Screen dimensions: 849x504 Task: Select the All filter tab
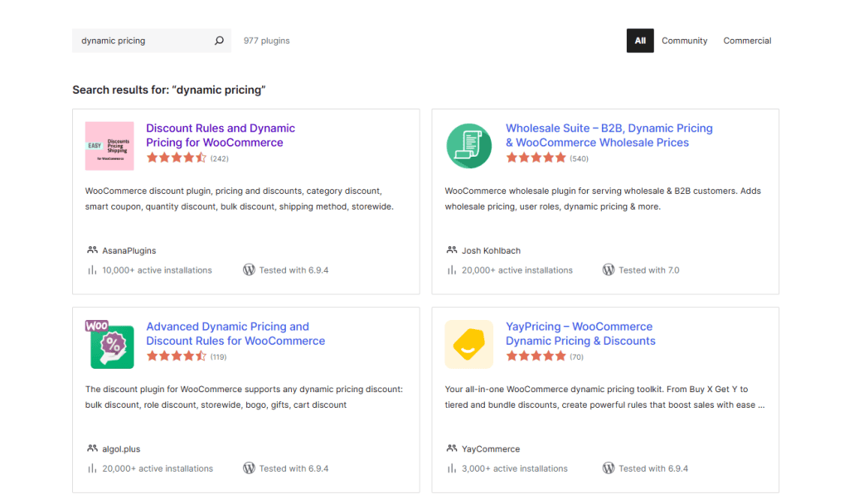[x=640, y=41]
